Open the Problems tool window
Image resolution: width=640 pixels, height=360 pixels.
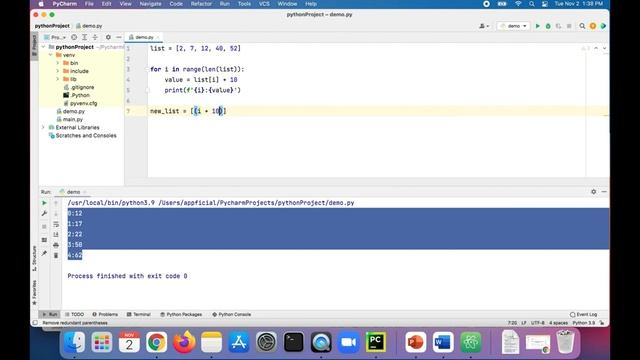coord(105,314)
